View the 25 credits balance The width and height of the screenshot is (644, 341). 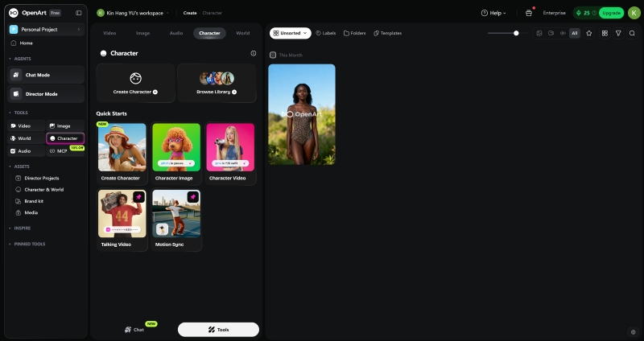point(585,13)
